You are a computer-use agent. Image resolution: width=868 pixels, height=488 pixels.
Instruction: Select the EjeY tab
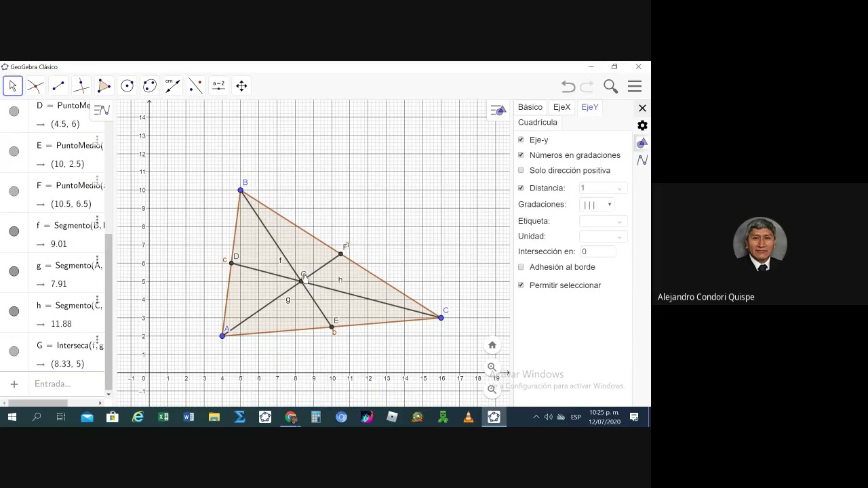[x=589, y=107]
